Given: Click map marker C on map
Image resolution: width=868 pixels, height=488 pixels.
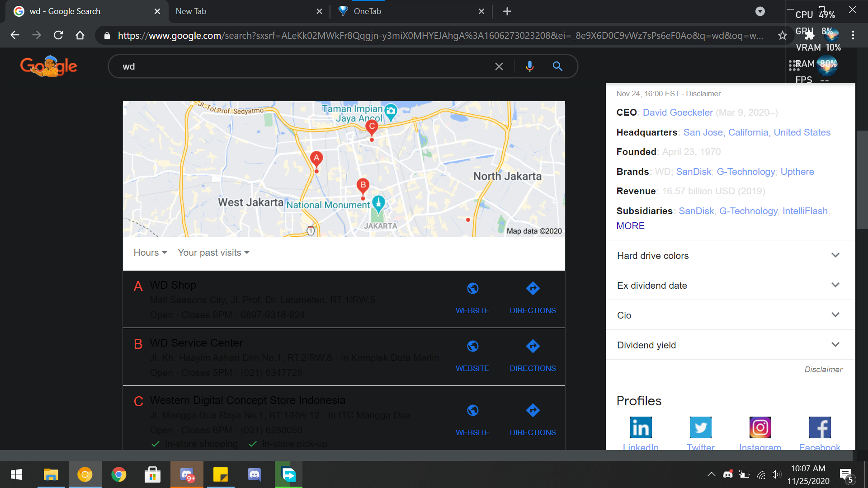Looking at the screenshot, I should [x=372, y=127].
